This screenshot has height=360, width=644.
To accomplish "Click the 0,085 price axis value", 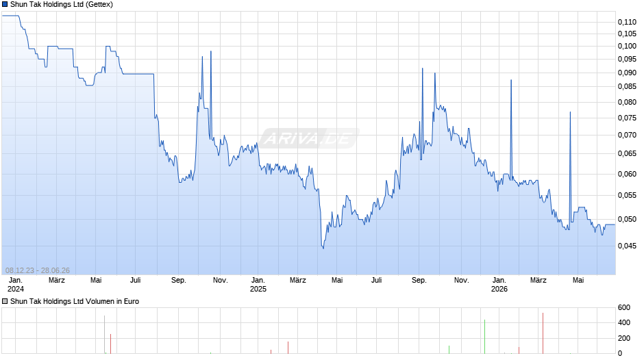I will (x=627, y=87).
